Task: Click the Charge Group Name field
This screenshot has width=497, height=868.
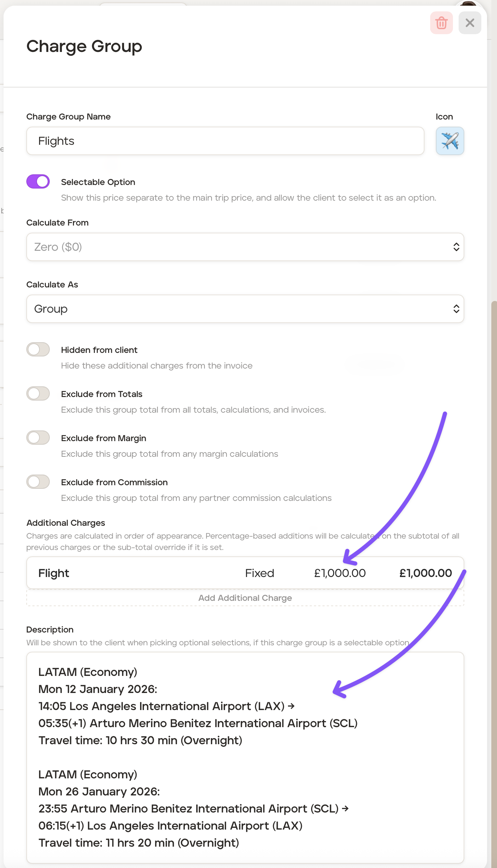Action: tap(225, 141)
